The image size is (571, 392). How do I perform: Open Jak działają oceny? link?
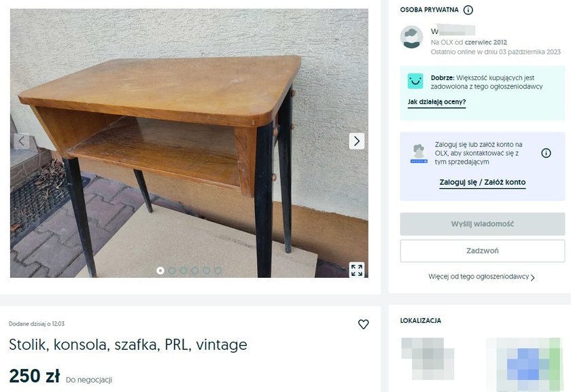[x=436, y=102]
